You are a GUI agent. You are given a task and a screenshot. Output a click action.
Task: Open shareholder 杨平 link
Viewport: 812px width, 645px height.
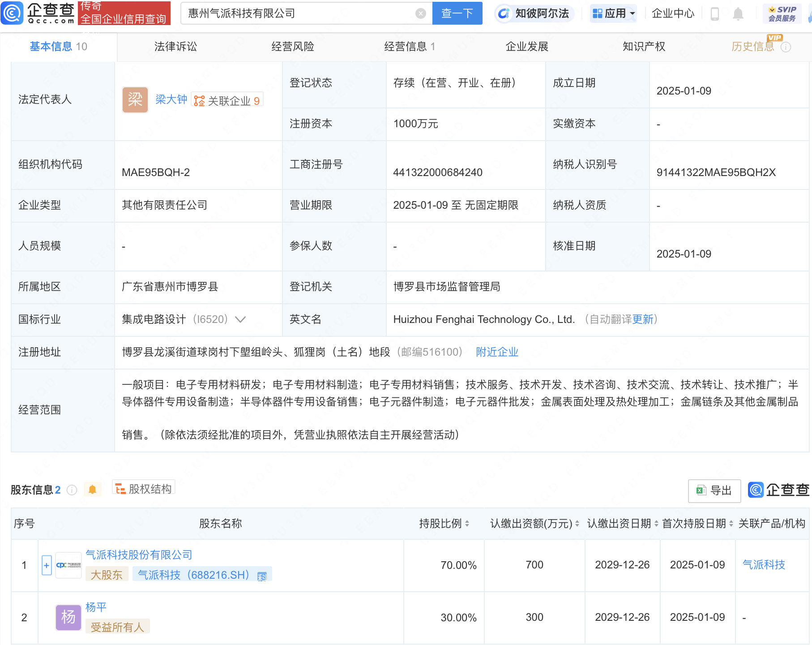[96, 607]
